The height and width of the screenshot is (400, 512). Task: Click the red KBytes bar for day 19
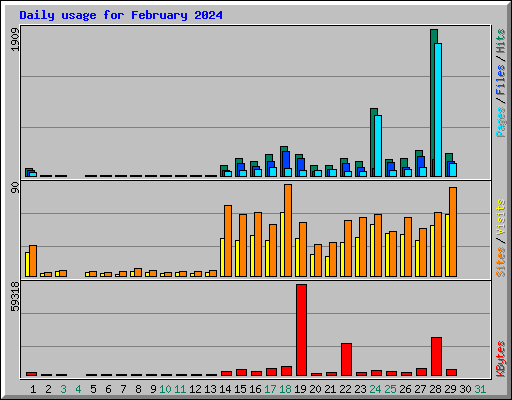(x=301, y=330)
